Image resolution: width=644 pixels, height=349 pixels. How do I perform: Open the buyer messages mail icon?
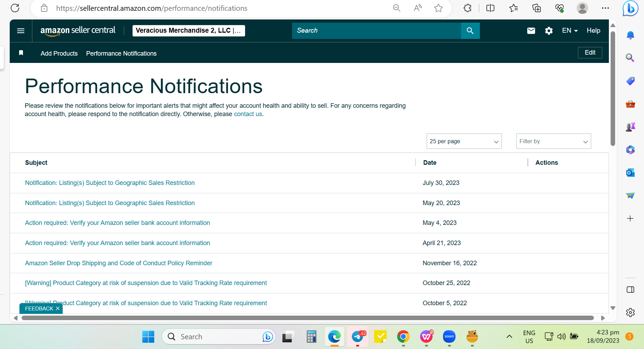[x=531, y=31]
